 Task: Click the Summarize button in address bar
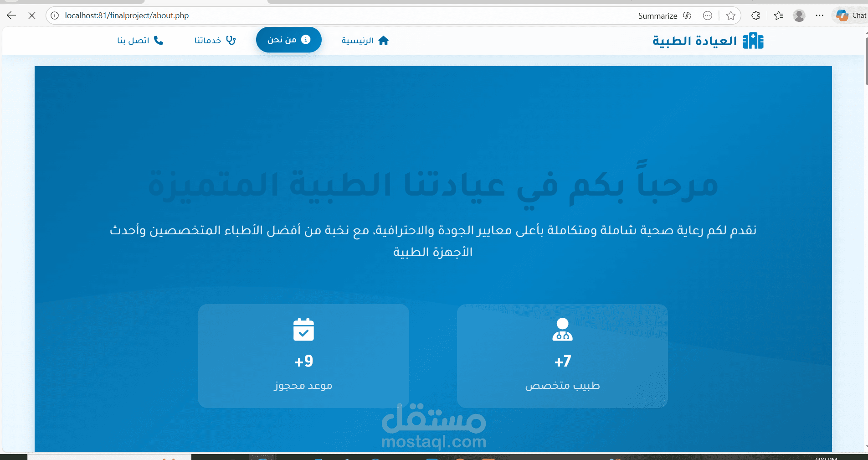click(665, 16)
